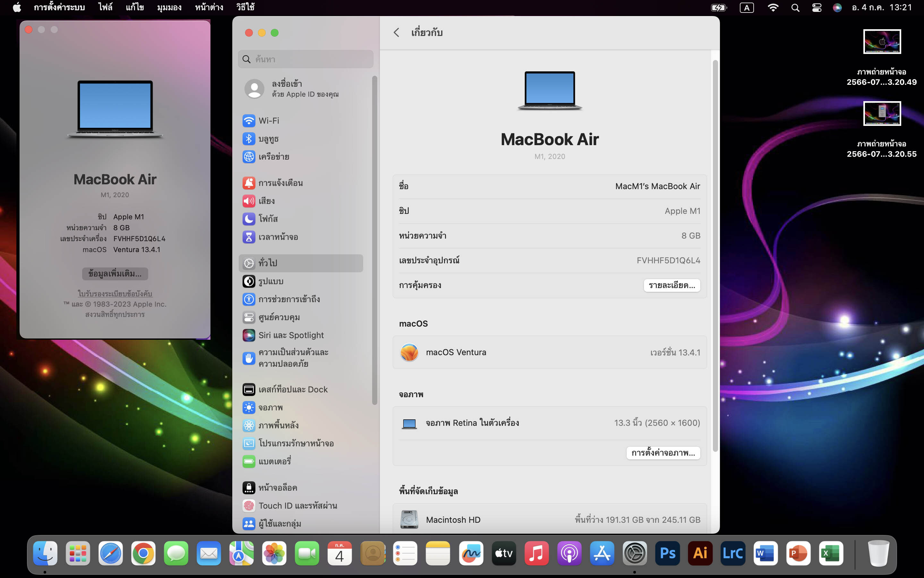Open บลูทูธ (Bluetooth) settings
Viewport: 924px width, 578px height.
tap(301, 139)
